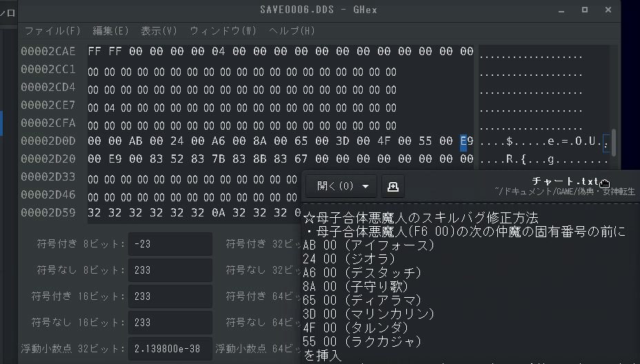Click the 04 byte in row 00002CE7
Image resolution: width=640 pixels, height=364 pixels.
[x=110, y=108]
